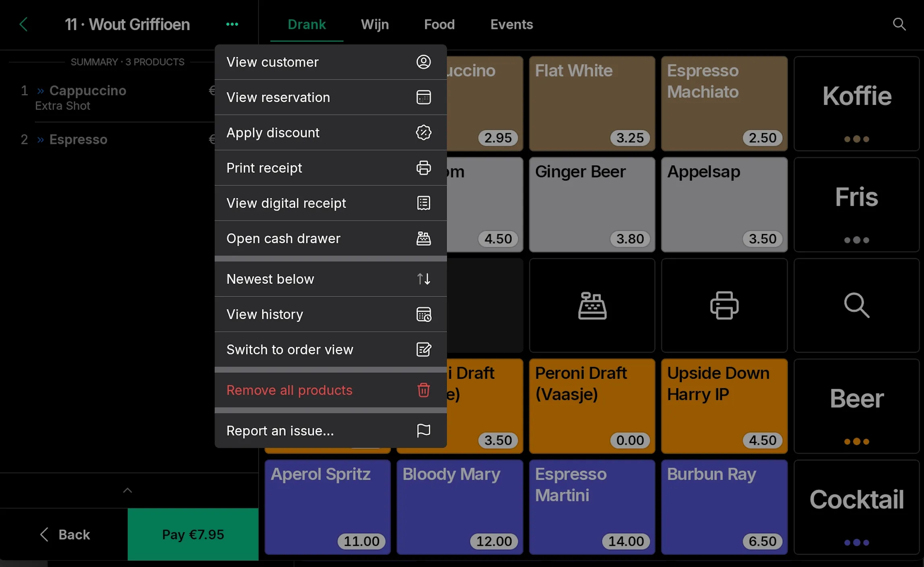Open the Cocktail category options via three dots

point(856,542)
